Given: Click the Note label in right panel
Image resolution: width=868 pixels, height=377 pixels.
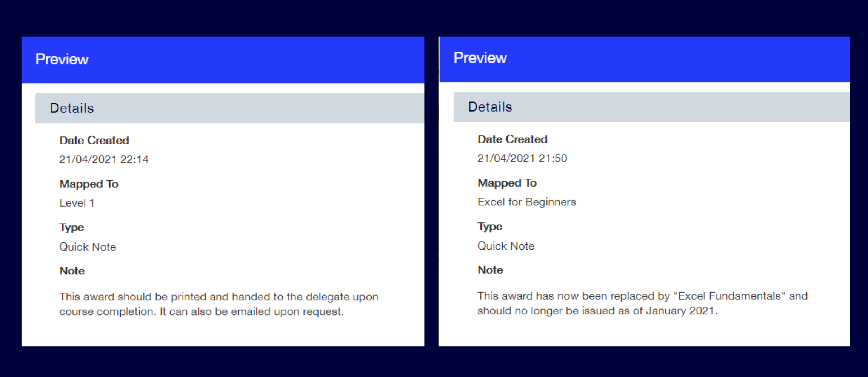Looking at the screenshot, I should [x=490, y=270].
